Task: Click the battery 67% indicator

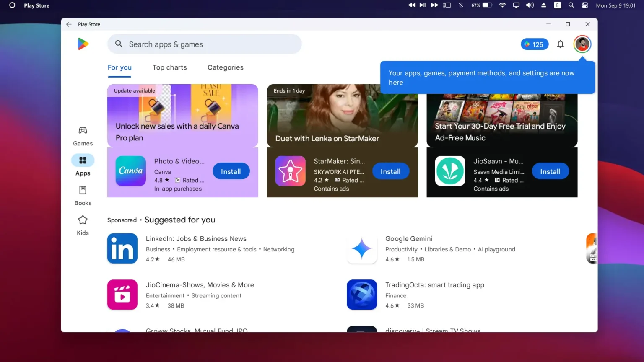Action: tap(481, 5)
